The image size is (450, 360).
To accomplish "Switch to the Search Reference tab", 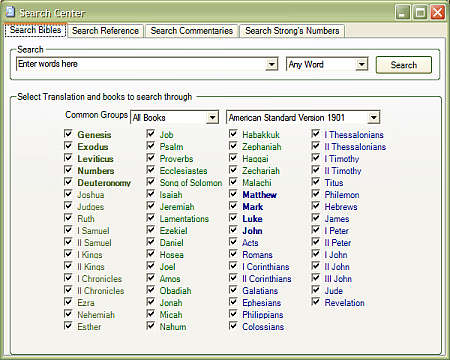I will click(105, 31).
